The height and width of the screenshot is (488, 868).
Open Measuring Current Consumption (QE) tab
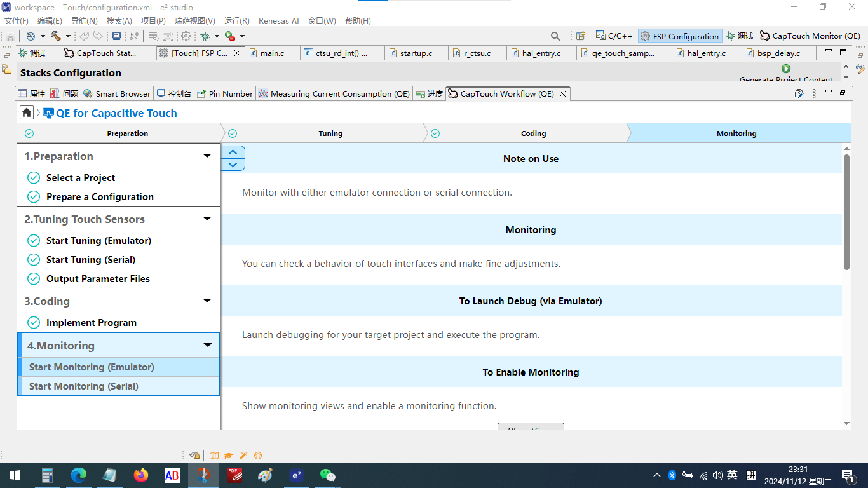pos(334,93)
